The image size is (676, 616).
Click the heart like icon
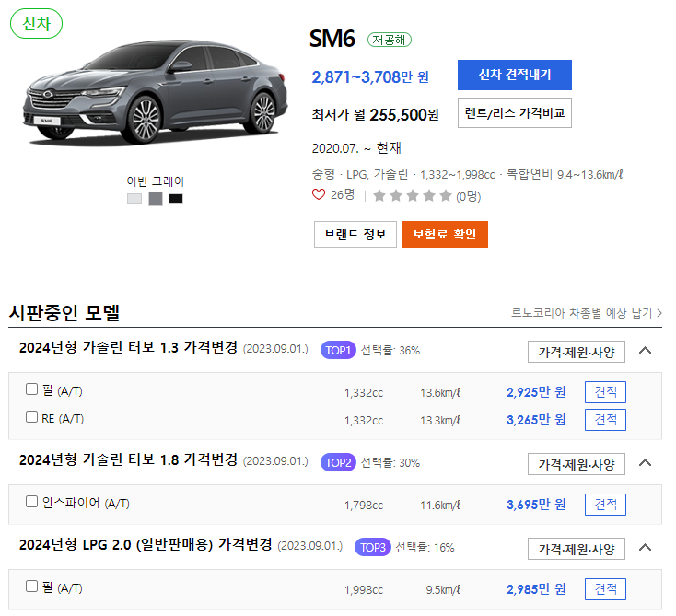[x=318, y=194]
